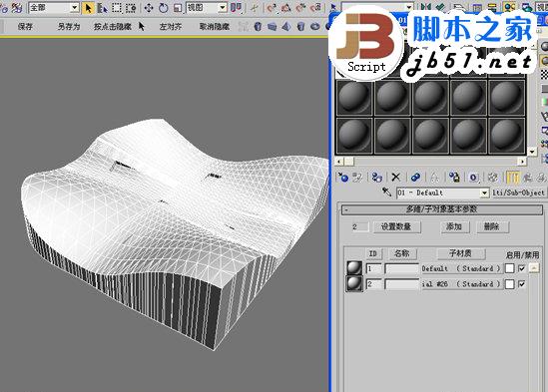
Task: Click the sub-material list scroll-up arrow
Action: pos(534,268)
